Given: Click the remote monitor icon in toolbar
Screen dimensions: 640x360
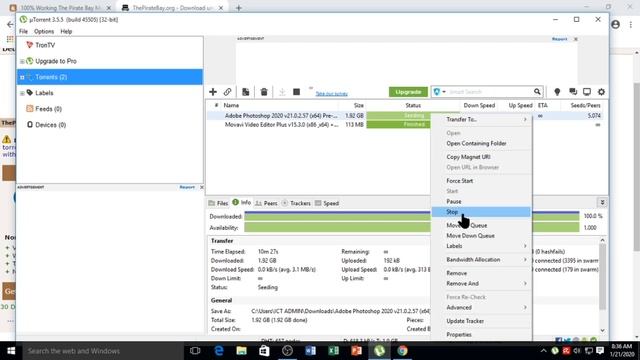Looking at the screenshot, I should (587, 92).
